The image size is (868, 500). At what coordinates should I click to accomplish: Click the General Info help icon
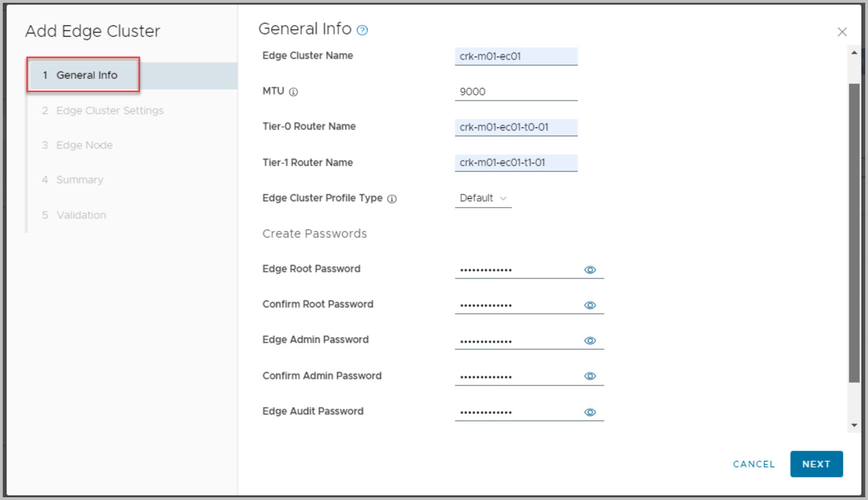[362, 30]
